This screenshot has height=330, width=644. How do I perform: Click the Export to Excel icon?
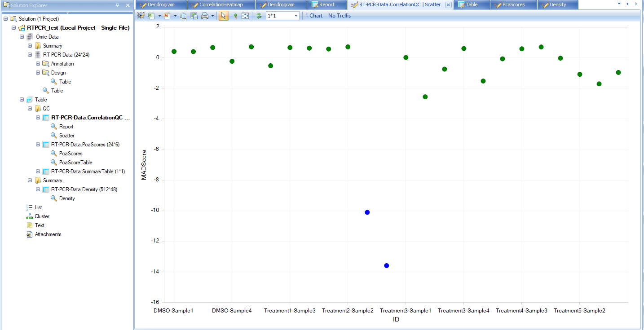(151, 16)
